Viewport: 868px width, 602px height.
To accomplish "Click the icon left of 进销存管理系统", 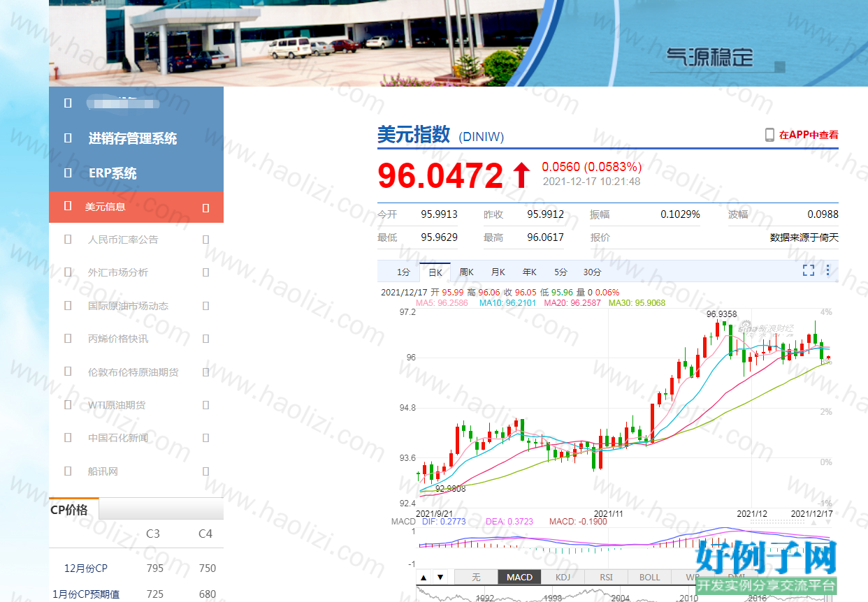I will (x=68, y=138).
